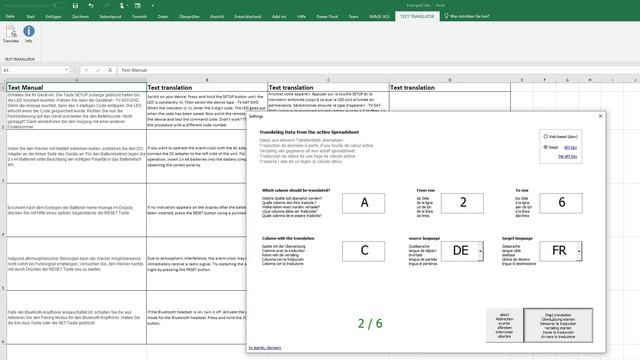Click the From row field showing 2

(x=462, y=203)
